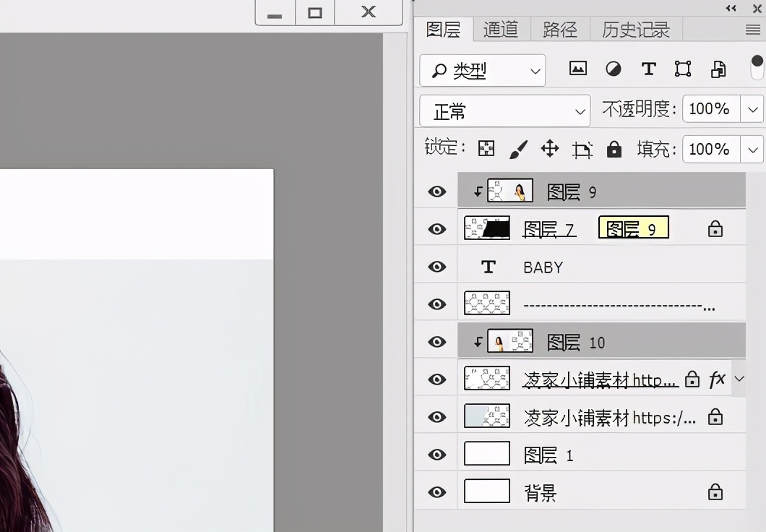Filter layers by smart object icon
Screen dimensions: 766x532
point(718,69)
